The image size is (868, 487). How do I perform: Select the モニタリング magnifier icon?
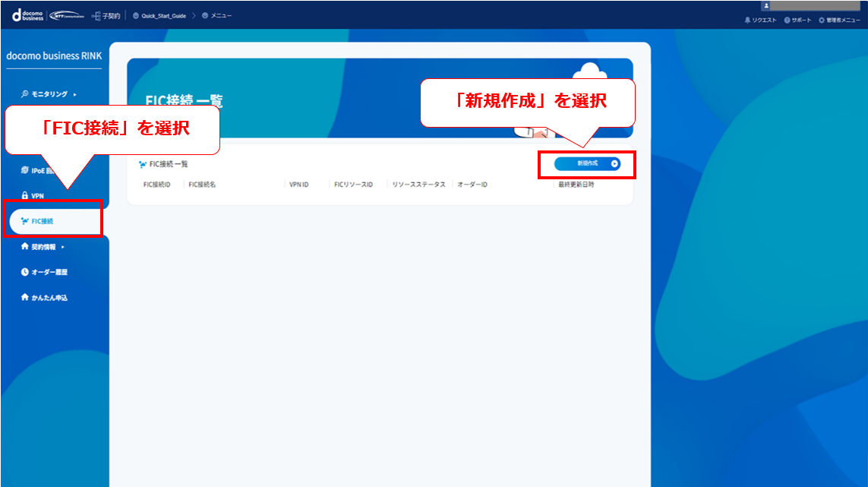[x=24, y=93]
